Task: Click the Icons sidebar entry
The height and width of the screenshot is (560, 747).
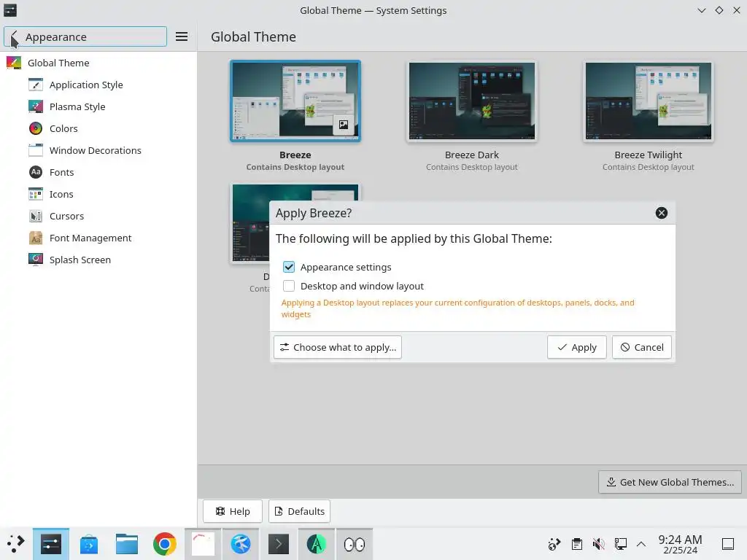Action: pos(98,194)
